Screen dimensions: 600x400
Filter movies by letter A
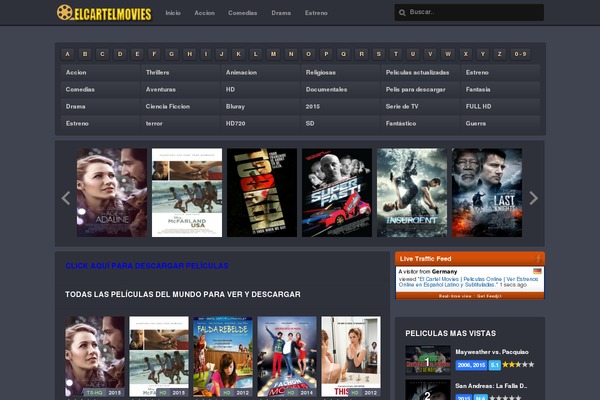pos(68,54)
